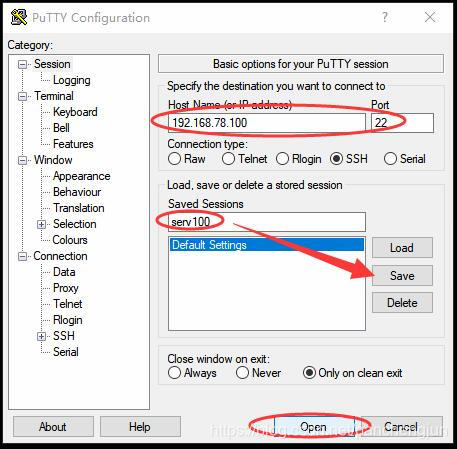Click the Saved Sessions field with serv100
Image resolution: width=457 pixels, height=449 pixels.
[267, 222]
